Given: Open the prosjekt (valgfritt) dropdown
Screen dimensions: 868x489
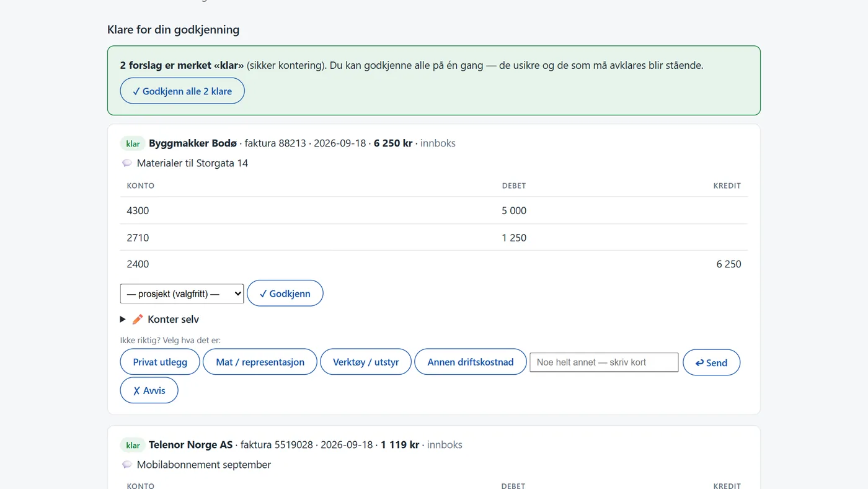Looking at the screenshot, I should (x=182, y=294).
